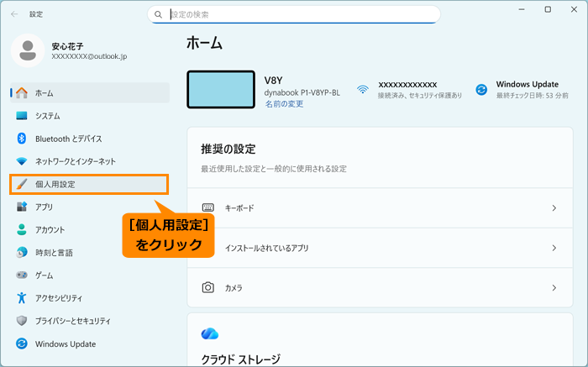
Task: Open アプリ settings page
Action: [90, 207]
